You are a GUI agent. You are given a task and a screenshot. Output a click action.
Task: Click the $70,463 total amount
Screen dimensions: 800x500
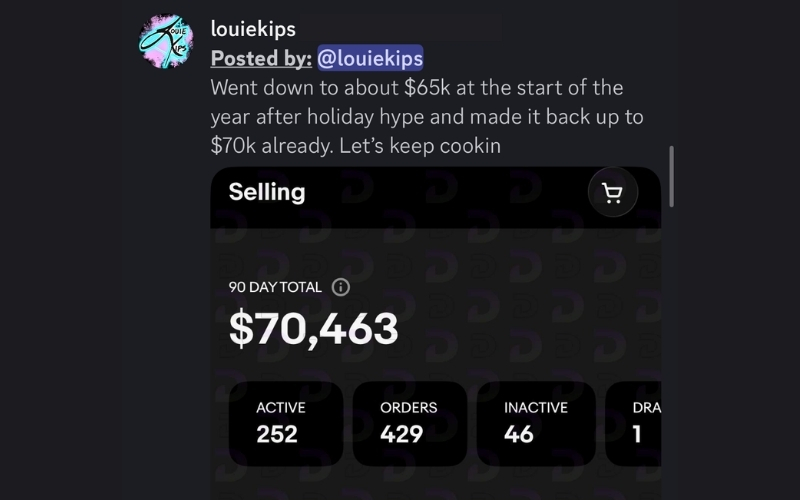[x=314, y=329]
